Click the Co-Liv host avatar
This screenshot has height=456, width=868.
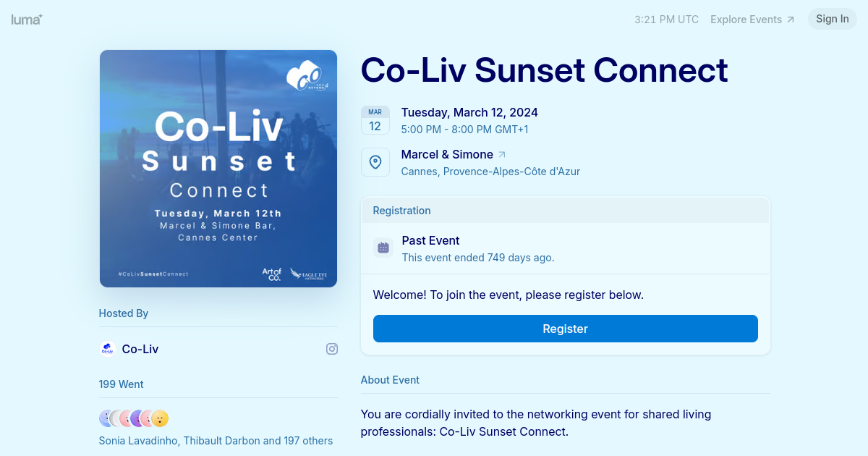click(108, 349)
